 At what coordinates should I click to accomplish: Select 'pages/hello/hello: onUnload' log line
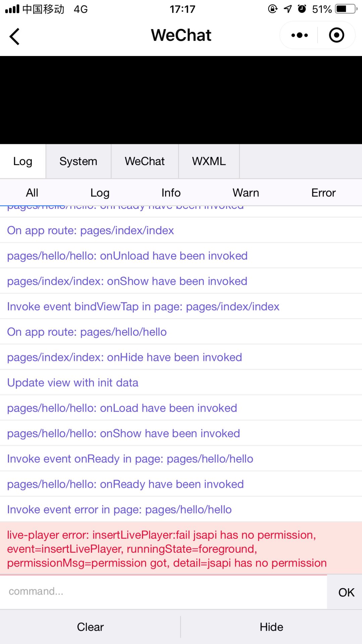pyautogui.click(x=181, y=256)
